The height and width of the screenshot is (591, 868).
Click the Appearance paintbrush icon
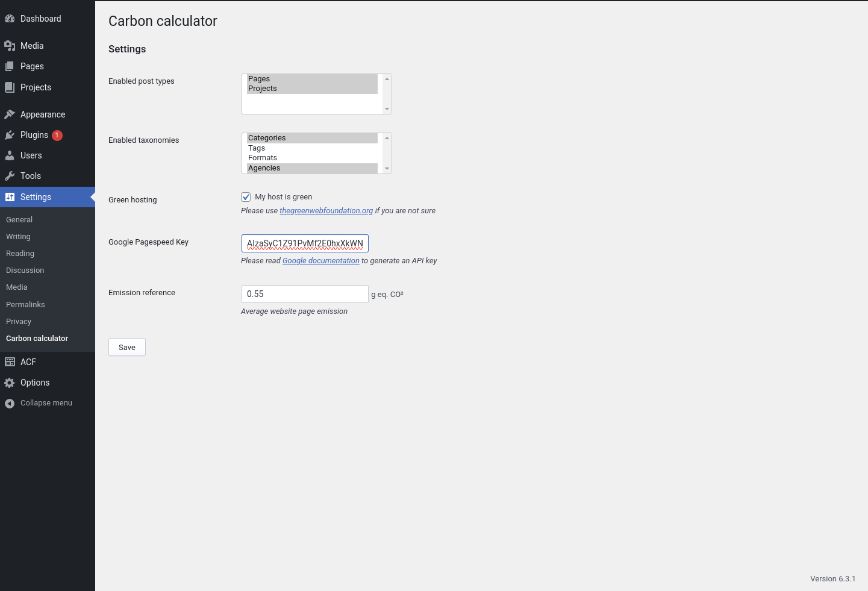[10, 114]
